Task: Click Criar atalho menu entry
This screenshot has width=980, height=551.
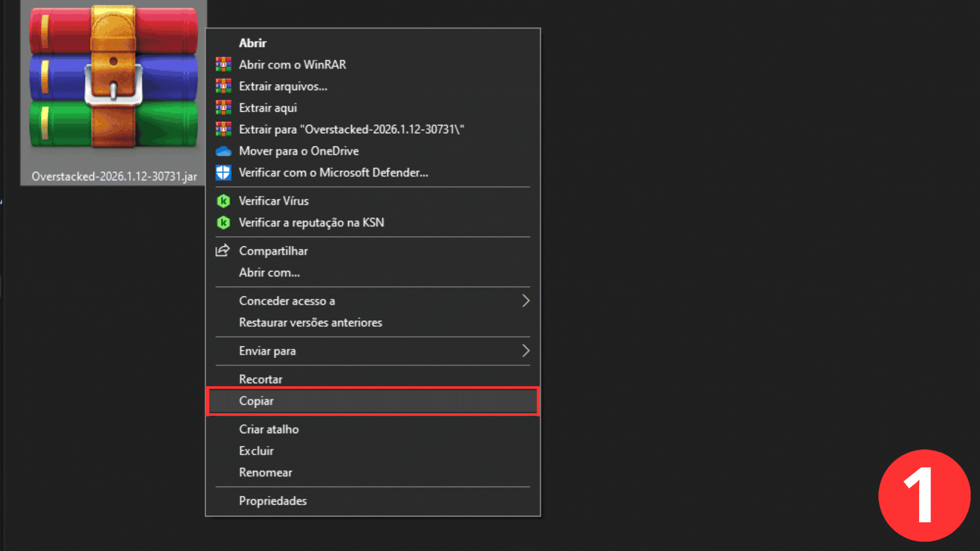Action: [x=268, y=430]
